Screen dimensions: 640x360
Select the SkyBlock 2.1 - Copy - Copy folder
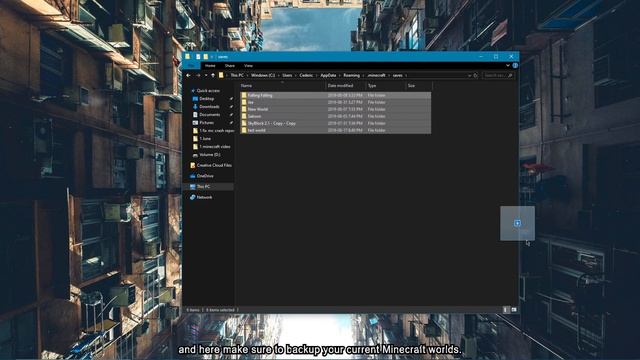[x=336, y=123]
